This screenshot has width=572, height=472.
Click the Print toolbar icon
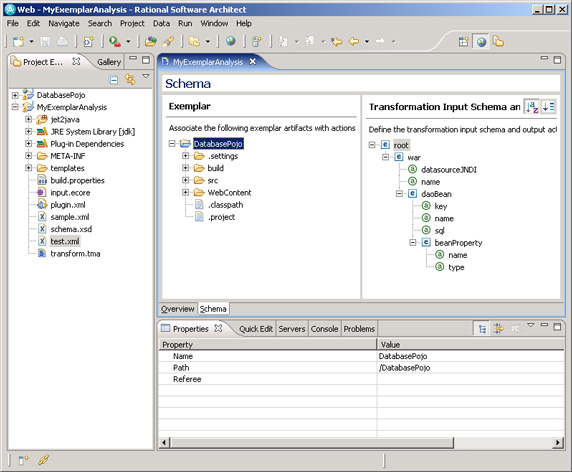pos(62,42)
